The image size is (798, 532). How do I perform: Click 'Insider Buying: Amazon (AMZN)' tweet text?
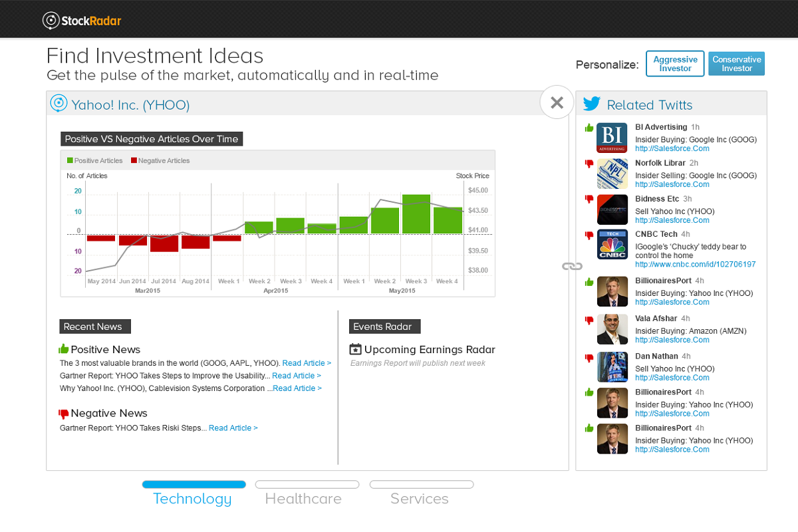(x=691, y=331)
